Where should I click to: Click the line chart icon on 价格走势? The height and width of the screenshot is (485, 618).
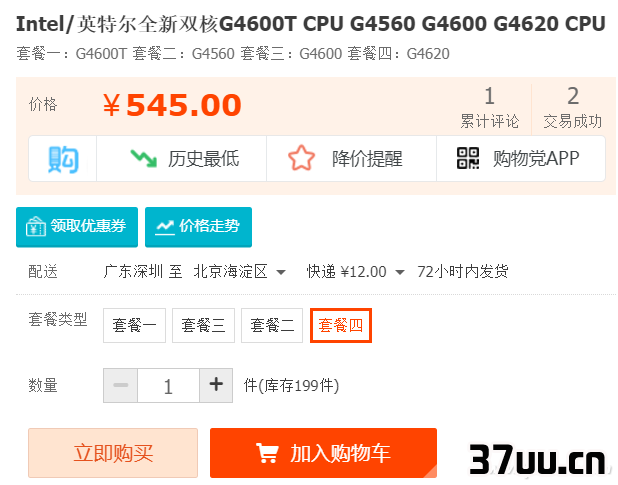coord(165,227)
